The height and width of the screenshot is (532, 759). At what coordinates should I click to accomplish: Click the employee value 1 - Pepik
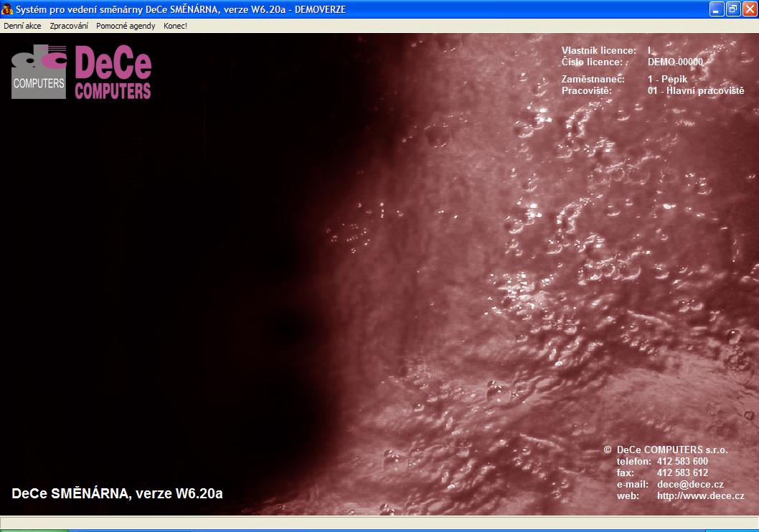[x=667, y=79]
